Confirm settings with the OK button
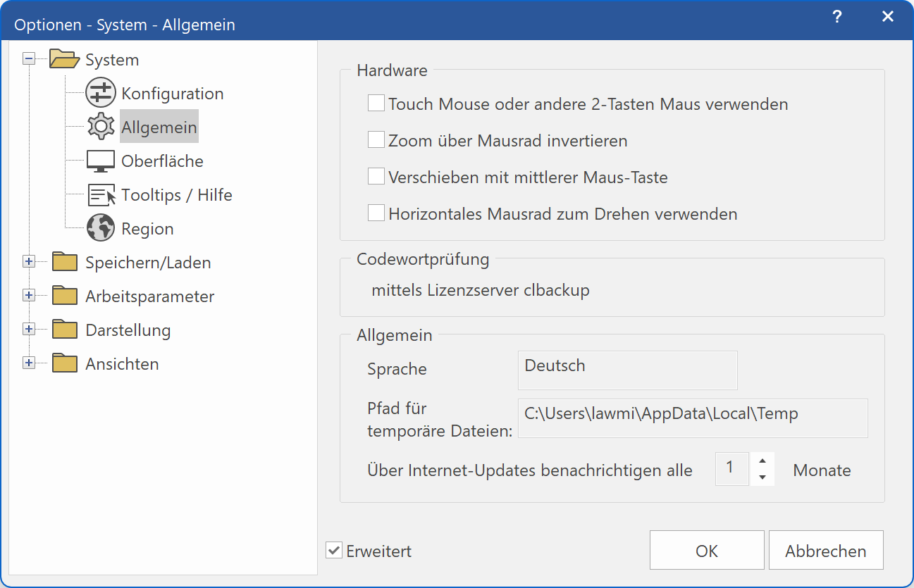Image resolution: width=914 pixels, height=588 pixels. pyautogui.click(x=706, y=551)
